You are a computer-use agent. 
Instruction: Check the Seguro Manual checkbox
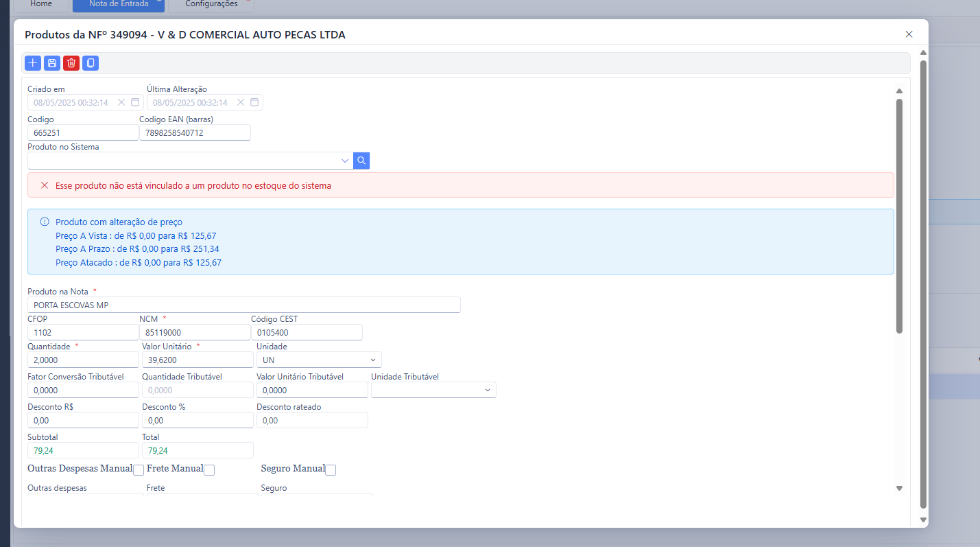pos(331,470)
